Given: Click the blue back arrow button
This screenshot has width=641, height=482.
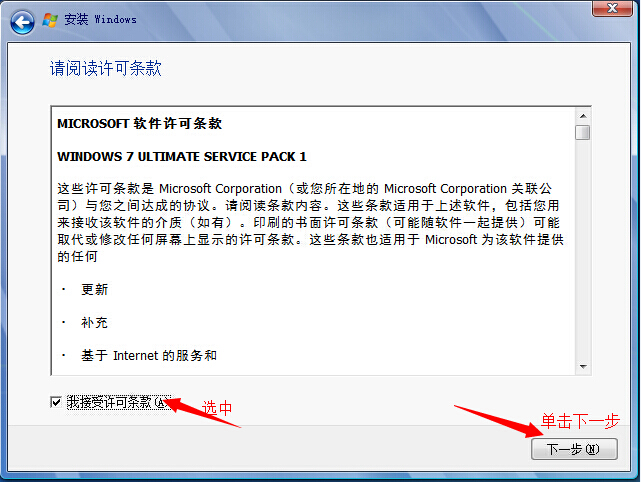Looking at the screenshot, I should [x=22, y=22].
